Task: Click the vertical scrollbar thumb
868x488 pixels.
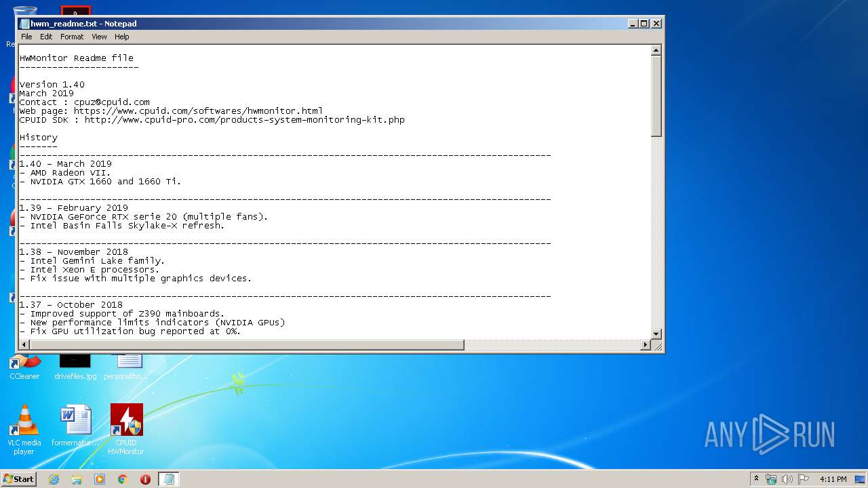Action: click(x=656, y=96)
